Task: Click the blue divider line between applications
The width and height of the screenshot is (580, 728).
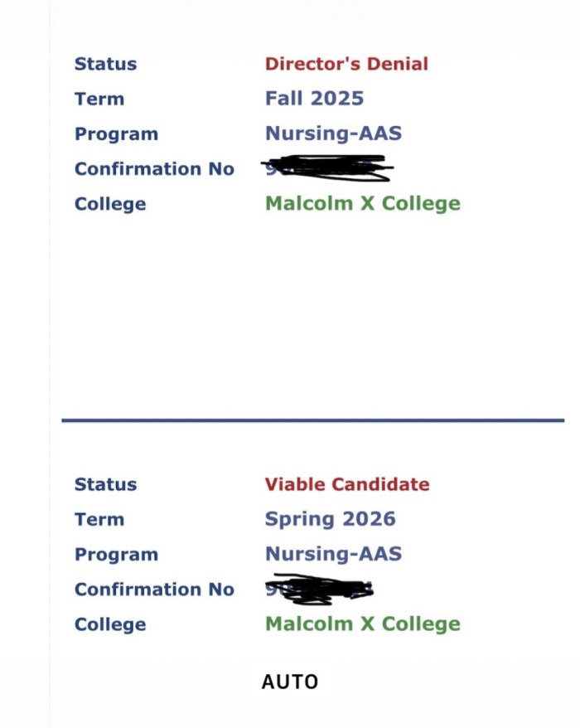Action: pyautogui.click(x=312, y=420)
